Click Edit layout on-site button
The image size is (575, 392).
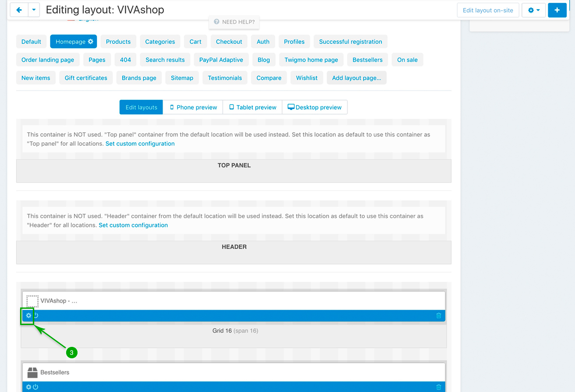487,10
